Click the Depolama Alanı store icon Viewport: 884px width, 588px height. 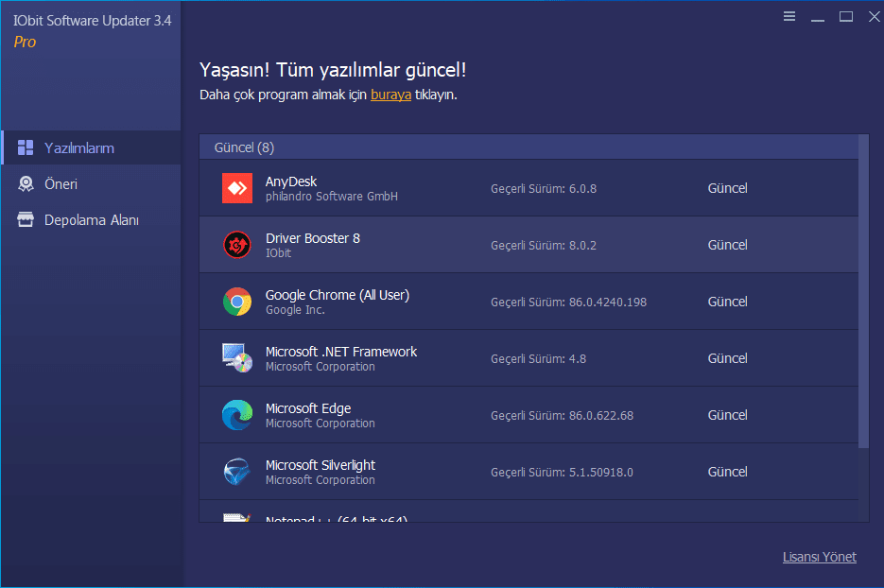[26, 220]
